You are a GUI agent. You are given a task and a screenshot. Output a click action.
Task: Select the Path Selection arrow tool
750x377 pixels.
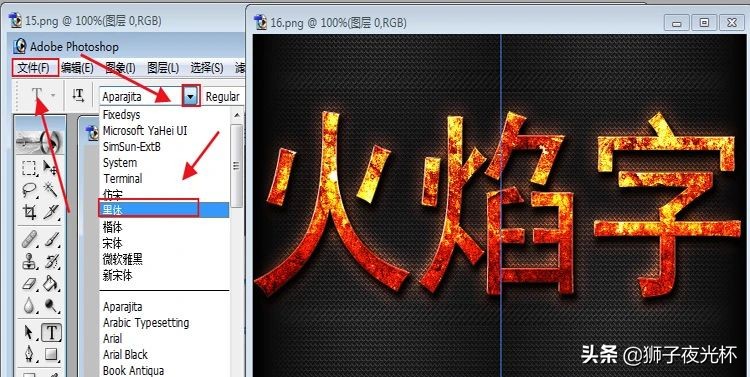pyautogui.click(x=29, y=332)
